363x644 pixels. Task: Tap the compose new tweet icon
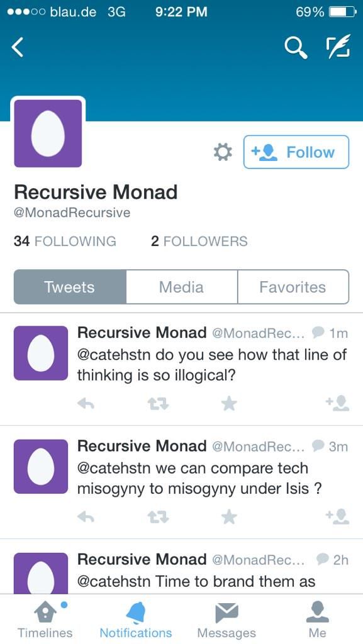338,47
